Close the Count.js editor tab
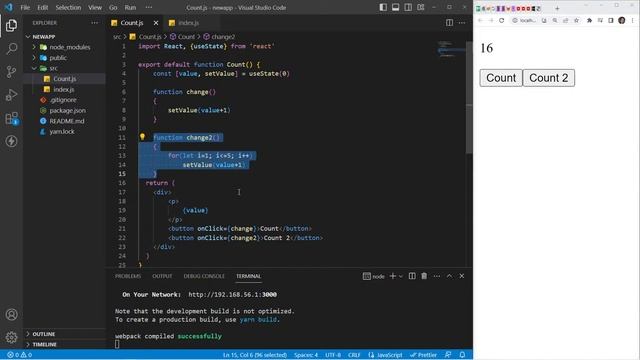Viewport: 640px width, 360px height. 156,23
